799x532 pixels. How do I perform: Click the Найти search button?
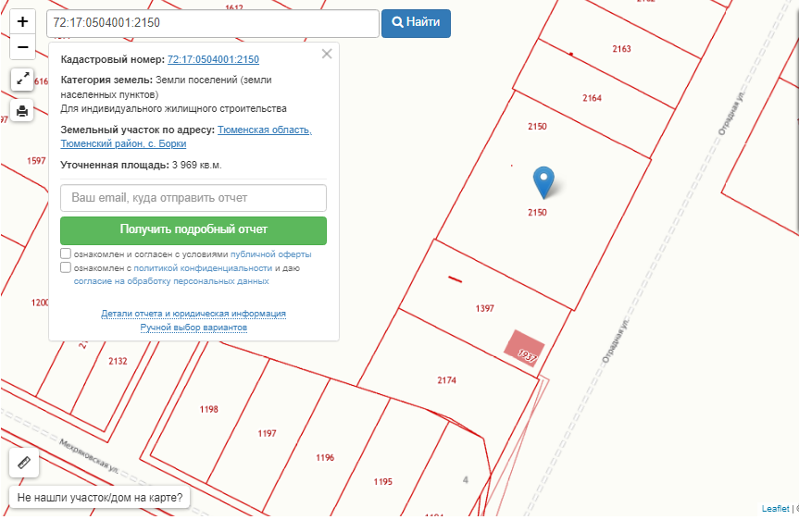click(416, 23)
